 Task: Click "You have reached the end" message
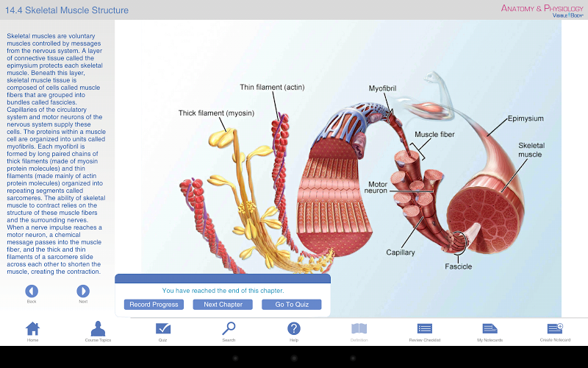click(x=223, y=291)
